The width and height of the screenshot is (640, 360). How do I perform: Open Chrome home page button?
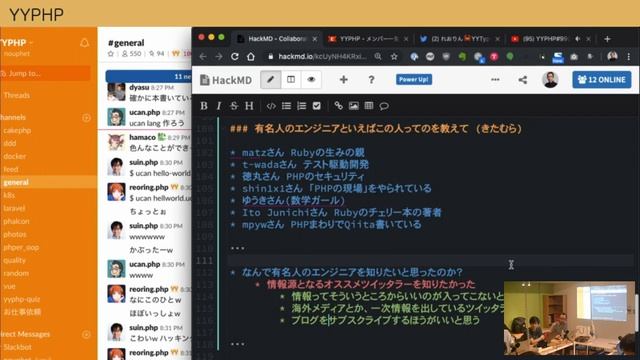coord(251,57)
